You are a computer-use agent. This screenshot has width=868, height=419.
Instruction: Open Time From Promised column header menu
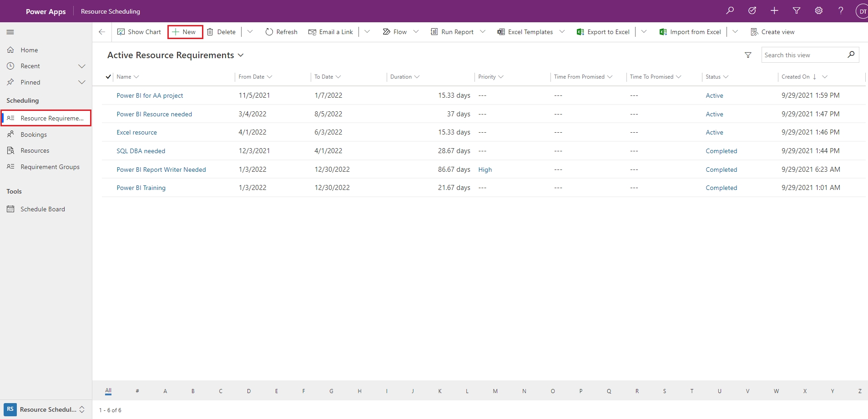(583, 77)
